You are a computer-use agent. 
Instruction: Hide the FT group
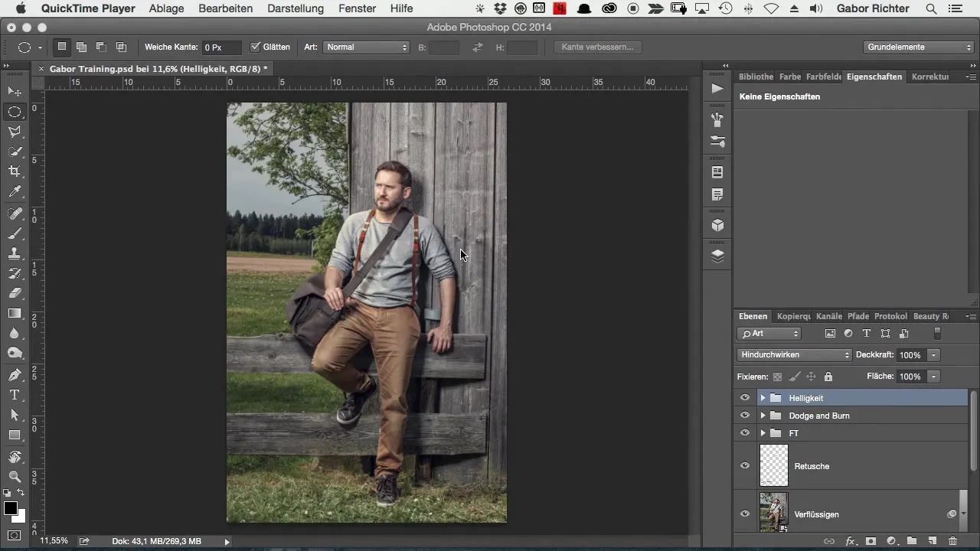coord(745,433)
